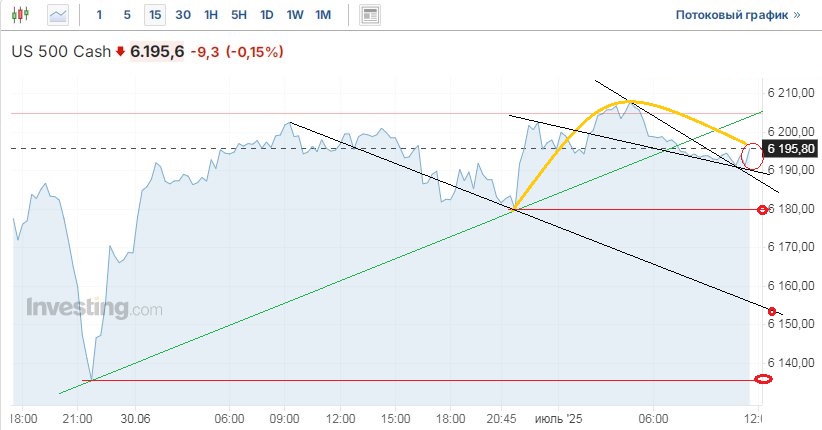Click the red down arrow beside price
The image size is (822, 430).
point(120,52)
